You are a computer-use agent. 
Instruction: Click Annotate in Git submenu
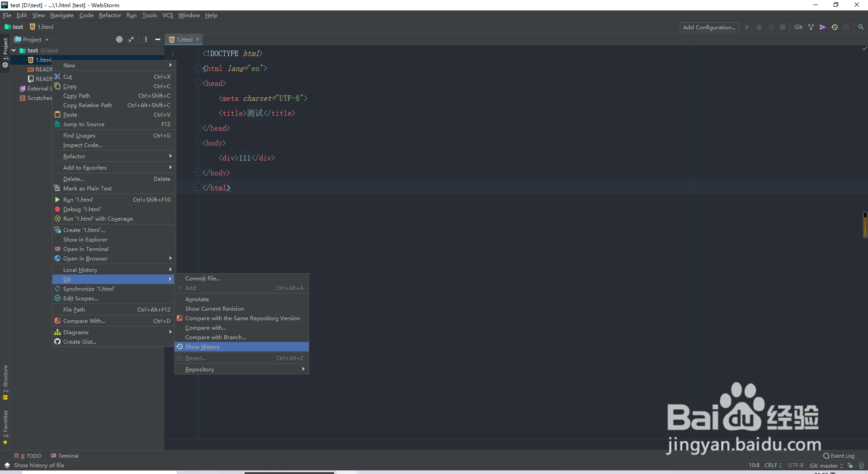click(x=241, y=299)
